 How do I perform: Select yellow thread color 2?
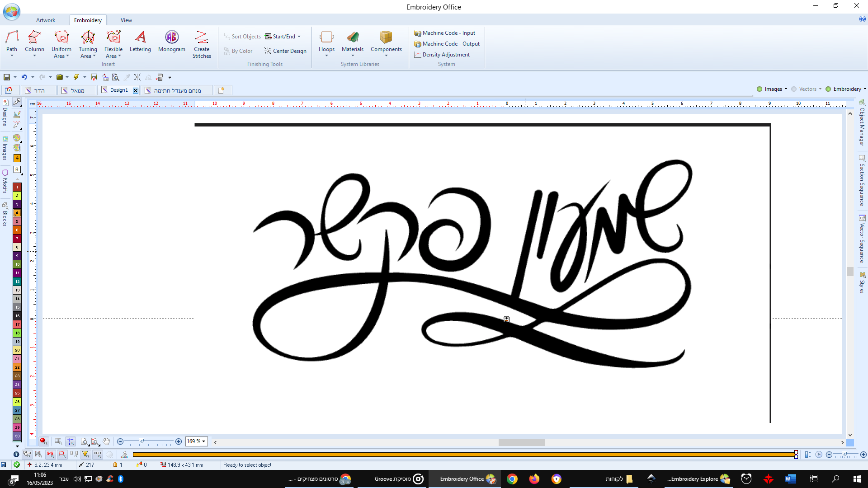pos(17,196)
